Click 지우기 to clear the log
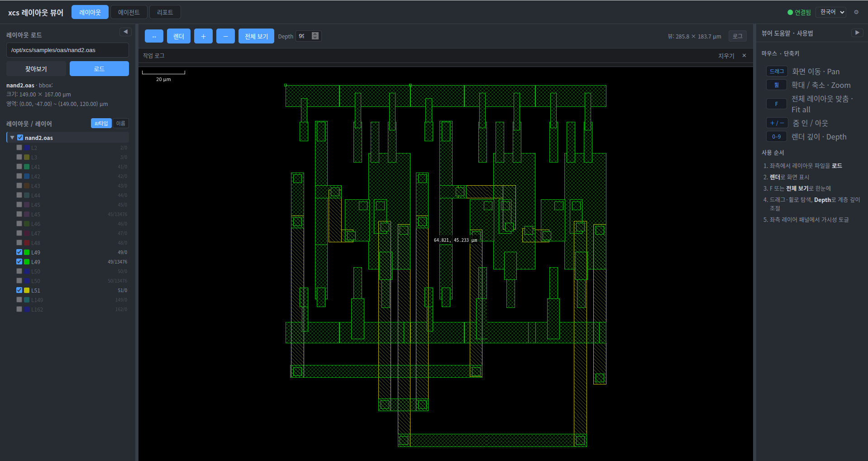 pyautogui.click(x=726, y=56)
